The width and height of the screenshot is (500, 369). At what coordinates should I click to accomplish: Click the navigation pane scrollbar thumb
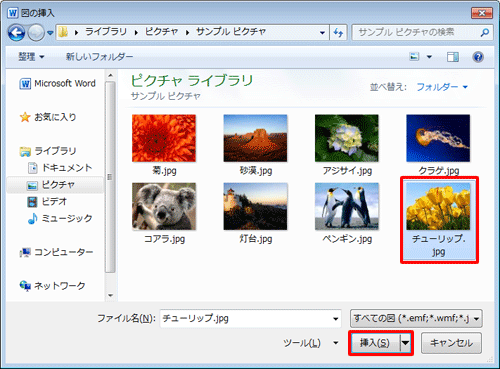click(x=111, y=177)
